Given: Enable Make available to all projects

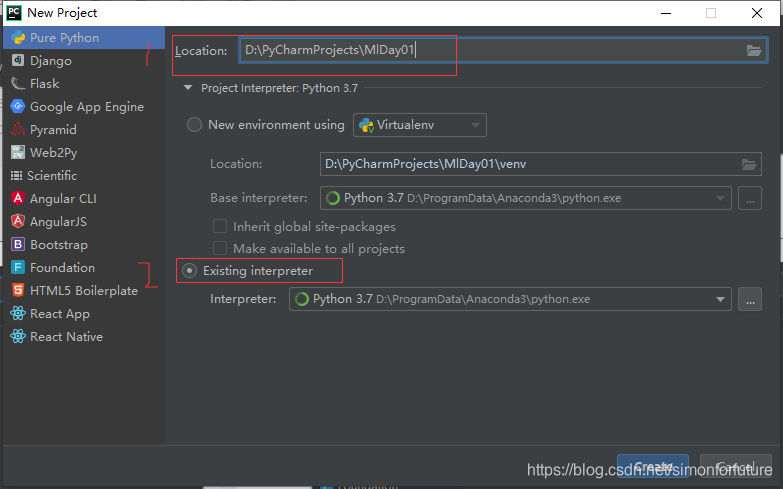Looking at the screenshot, I should [220, 248].
